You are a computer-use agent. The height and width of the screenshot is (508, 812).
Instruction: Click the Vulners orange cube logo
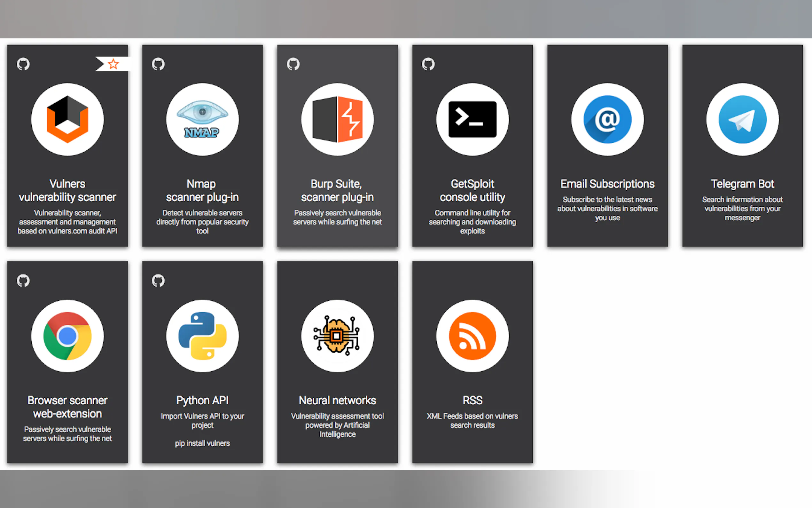click(67, 120)
